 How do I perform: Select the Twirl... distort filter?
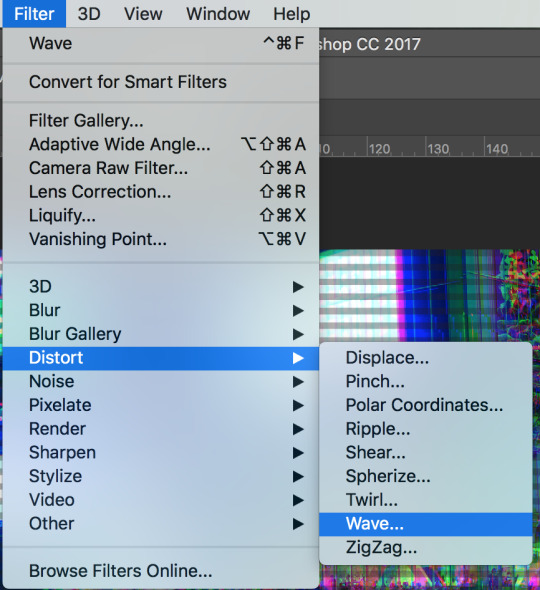[425, 500]
